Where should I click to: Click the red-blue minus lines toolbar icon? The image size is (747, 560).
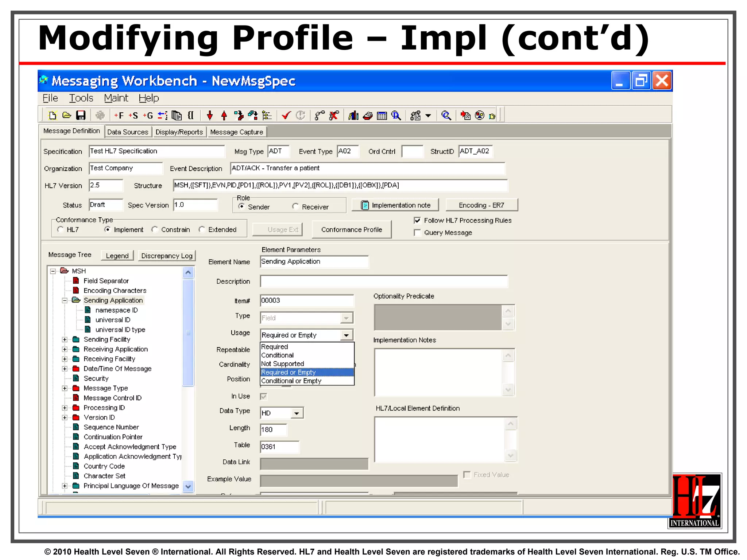click(x=162, y=116)
